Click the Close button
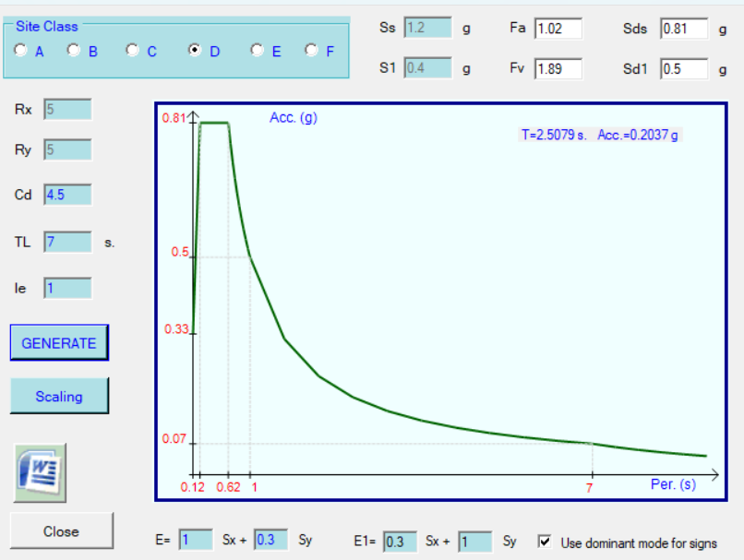This screenshot has width=744, height=560. point(61,531)
